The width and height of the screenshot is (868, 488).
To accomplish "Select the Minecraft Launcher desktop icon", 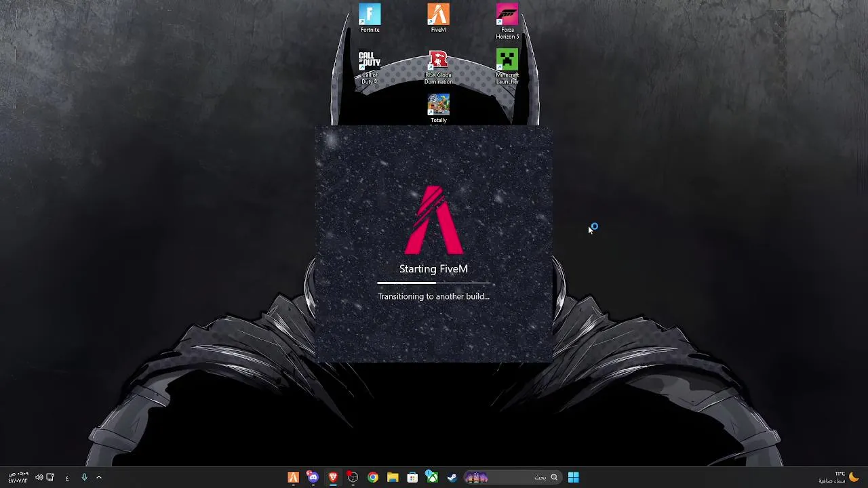I will (507, 67).
